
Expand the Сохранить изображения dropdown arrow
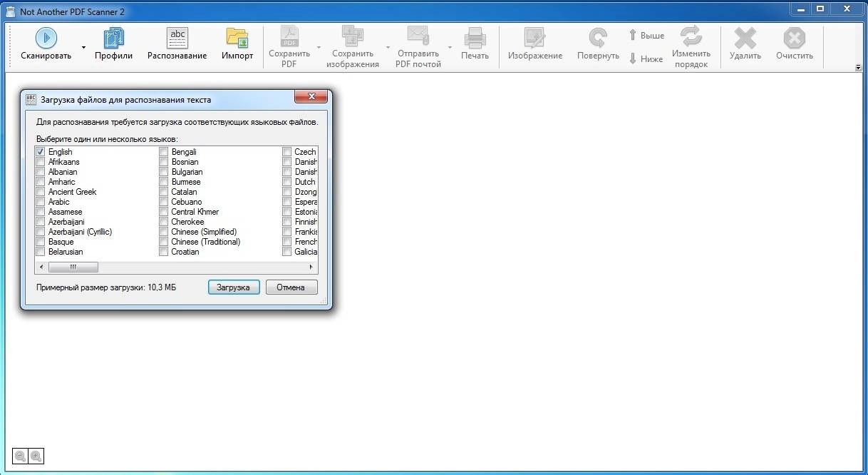tap(388, 48)
